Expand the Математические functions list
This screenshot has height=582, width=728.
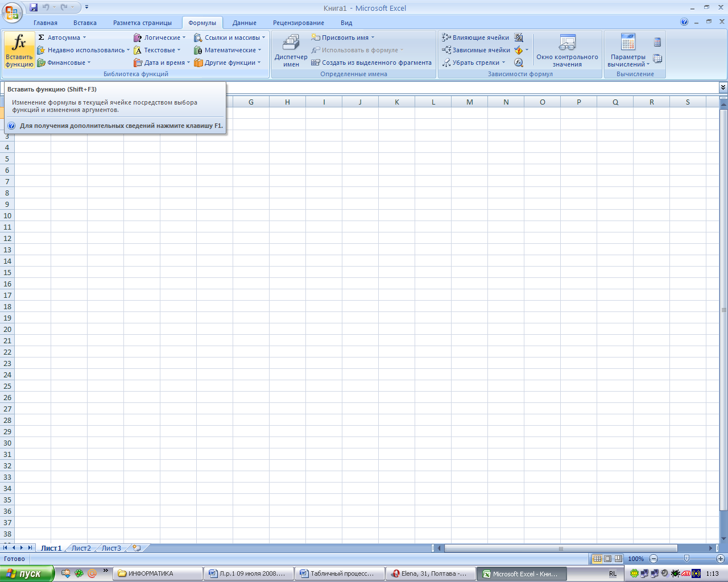[227, 50]
